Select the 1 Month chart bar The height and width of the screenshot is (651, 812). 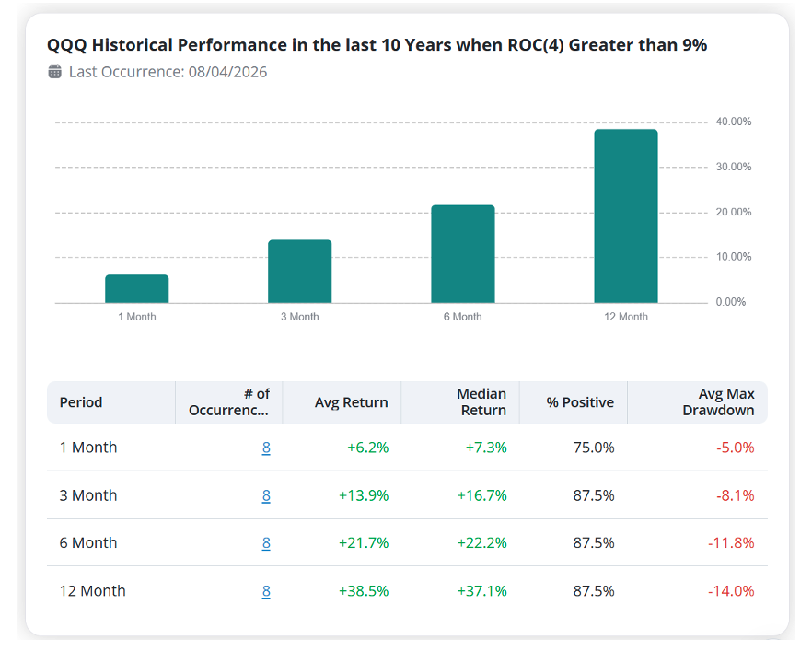tap(136, 289)
